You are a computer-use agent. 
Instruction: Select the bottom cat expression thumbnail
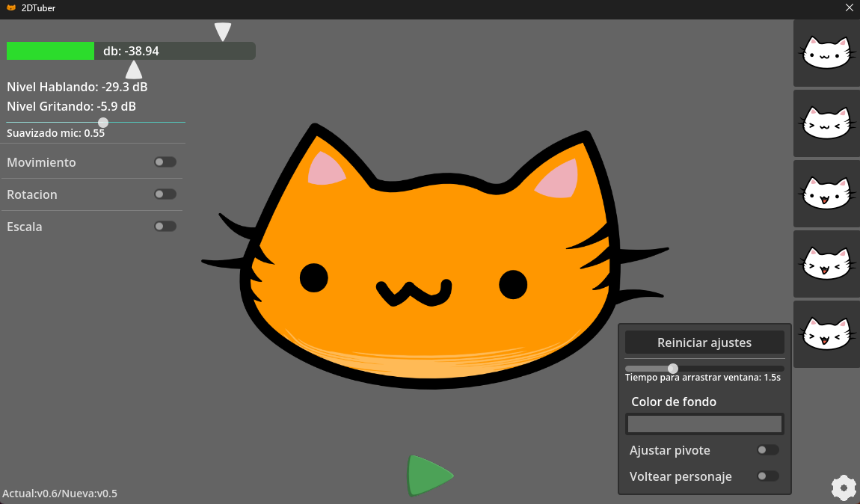click(826, 334)
